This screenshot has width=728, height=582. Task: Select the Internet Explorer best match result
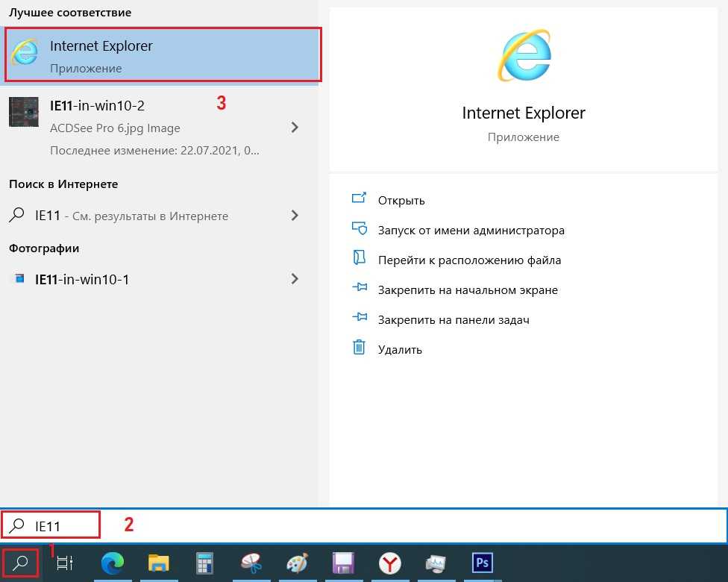(163, 55)
